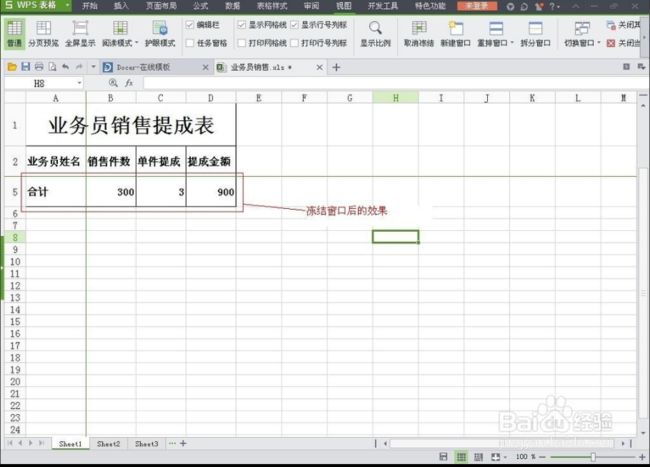Open the 开发工具 ribbon tab

(383, 6)
